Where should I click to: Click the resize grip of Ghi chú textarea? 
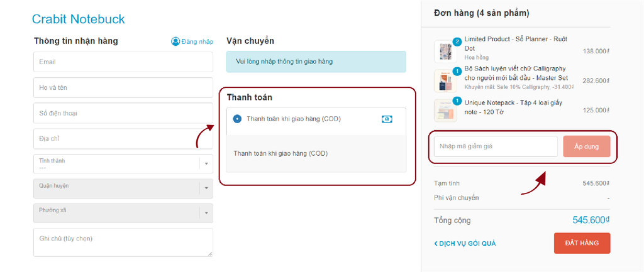[x=210, y=254]
